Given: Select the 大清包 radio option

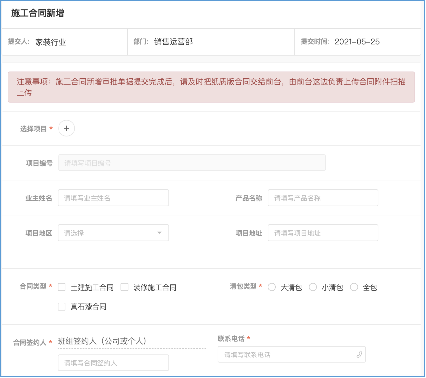Looking at the screenshot, I should (x=272, y=287).
